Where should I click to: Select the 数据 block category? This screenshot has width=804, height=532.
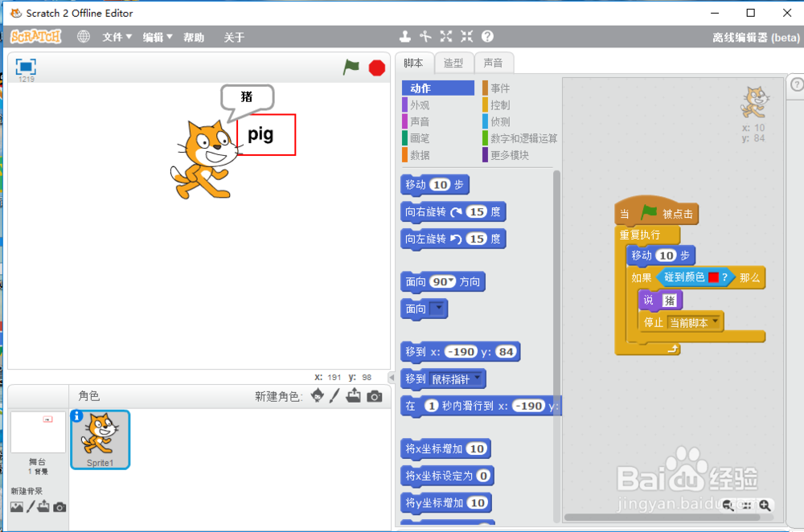438,155
